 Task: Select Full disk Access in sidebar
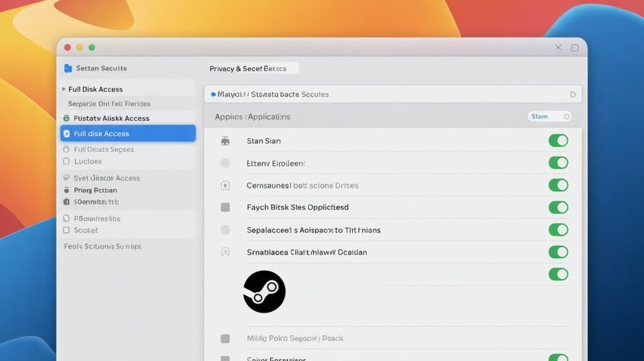pos(128,133)
